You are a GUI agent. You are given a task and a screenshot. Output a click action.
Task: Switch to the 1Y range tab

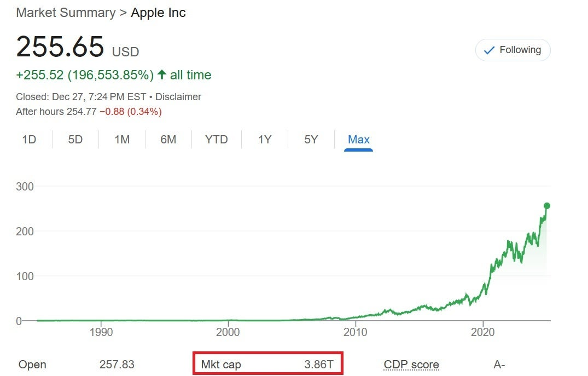click(x=265, y=140)
